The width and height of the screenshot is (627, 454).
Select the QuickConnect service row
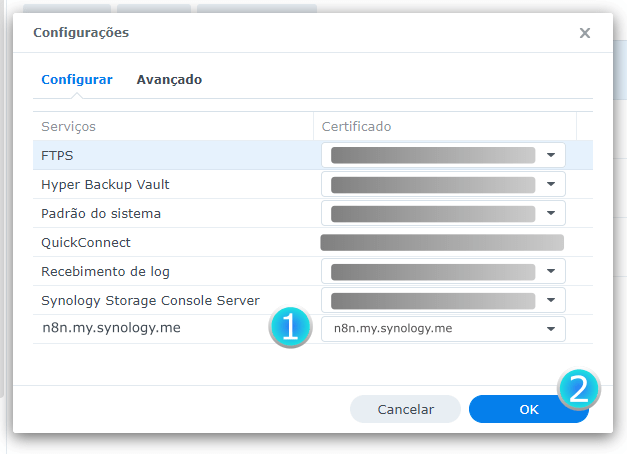(86, 242)
